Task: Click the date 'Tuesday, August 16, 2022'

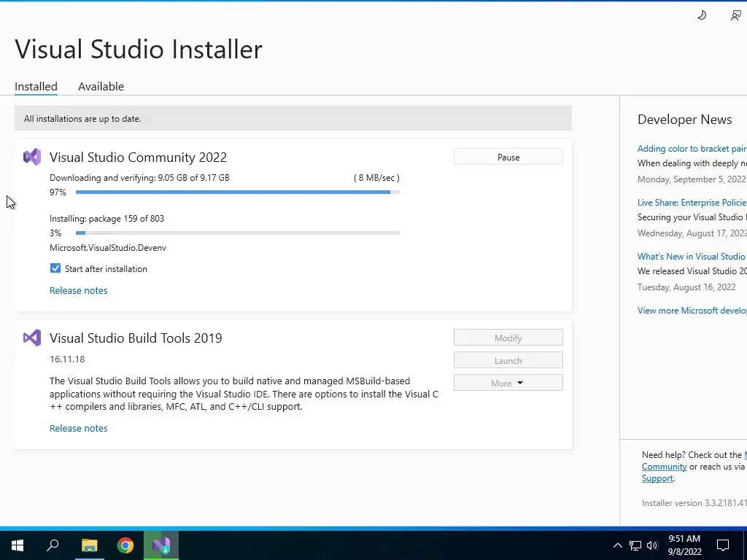Action: 686,287
